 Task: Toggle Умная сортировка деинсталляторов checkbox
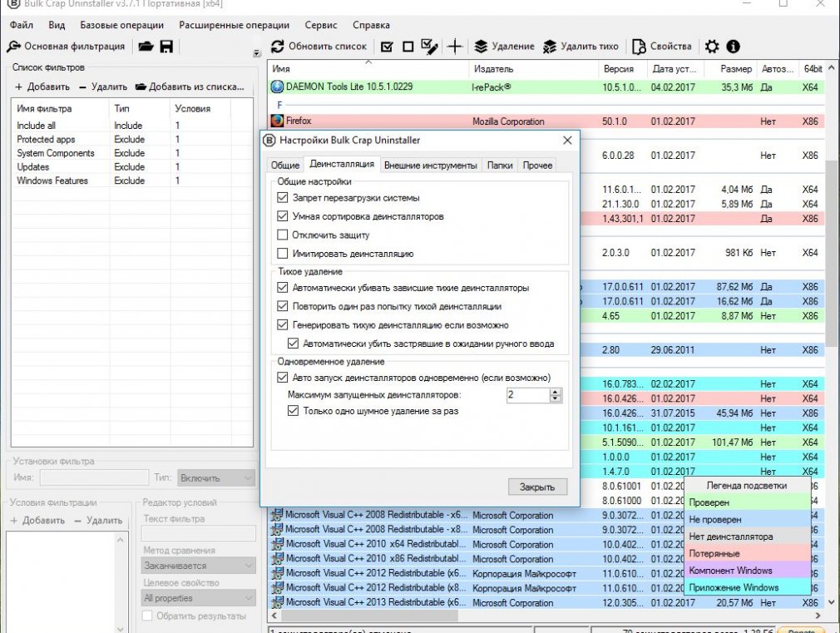click(x=282, y=216)
